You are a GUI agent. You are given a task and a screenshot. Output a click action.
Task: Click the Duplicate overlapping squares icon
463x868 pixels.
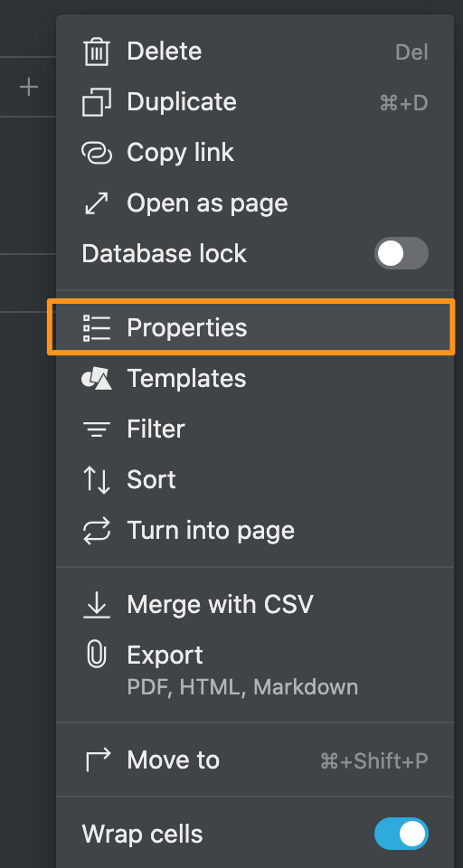(97, 102)
